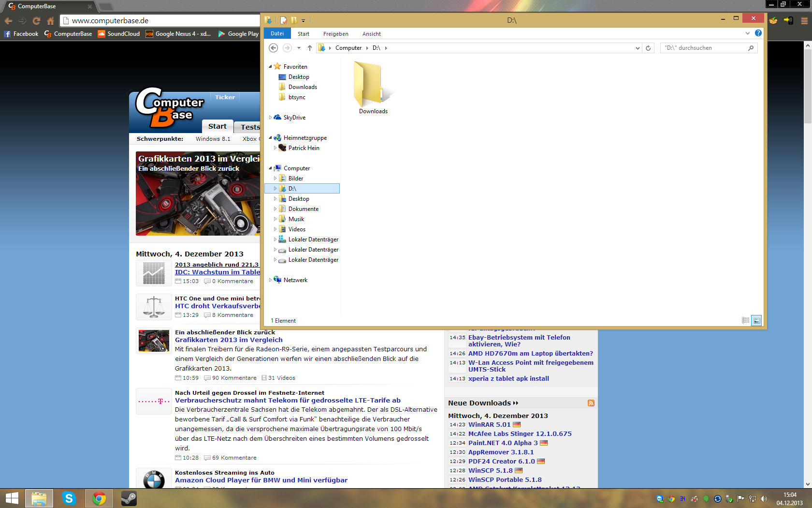The height and width of the screenshot is (508, 812).
Task: Click the Computer breadcrumb in the address bar
Action: tap(348, 48)
